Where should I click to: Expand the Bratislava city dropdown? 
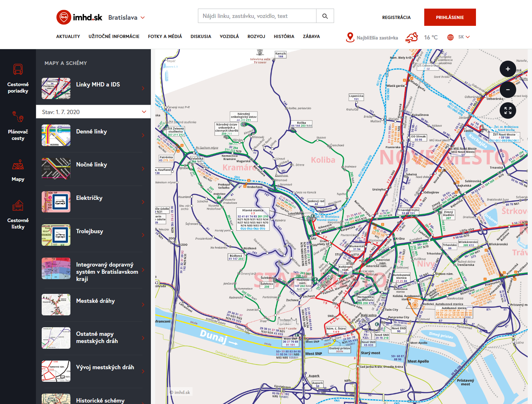coord(126,18)
